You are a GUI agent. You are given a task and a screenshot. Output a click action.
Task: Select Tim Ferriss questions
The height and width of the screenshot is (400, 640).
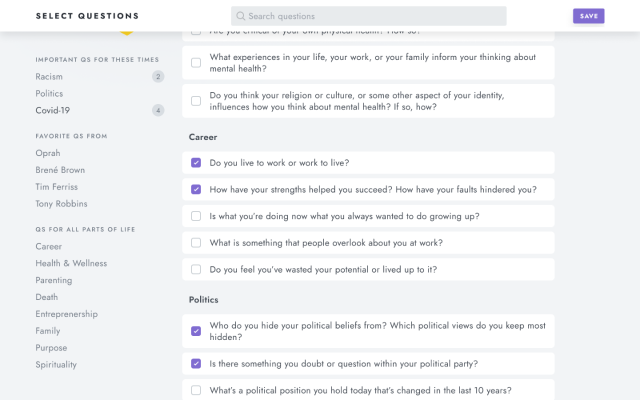tap(56, 187)
